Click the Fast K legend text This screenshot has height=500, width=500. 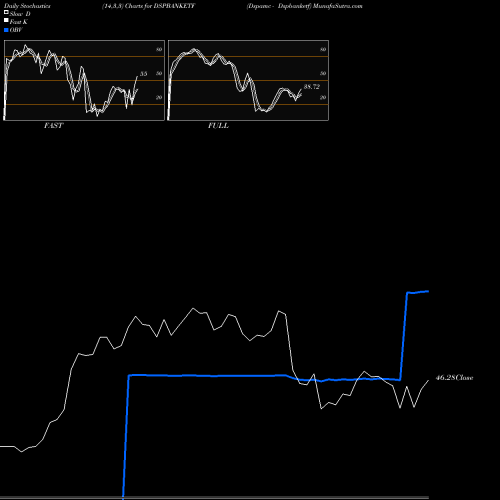[19, 22]
